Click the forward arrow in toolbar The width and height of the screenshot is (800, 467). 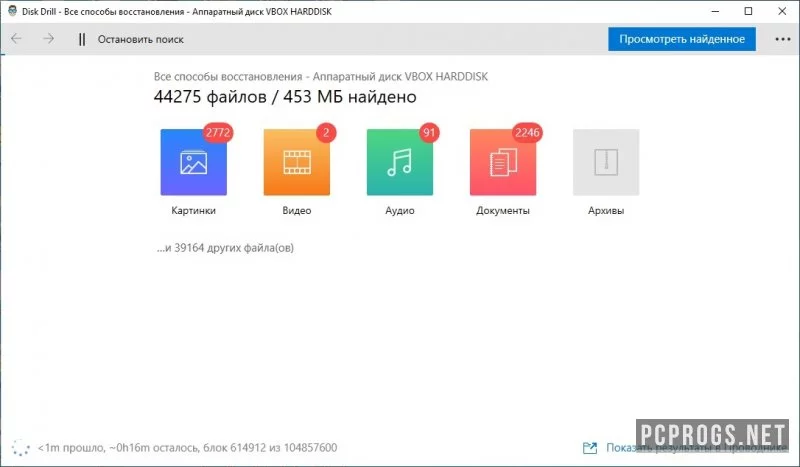(x=48, y=39)
